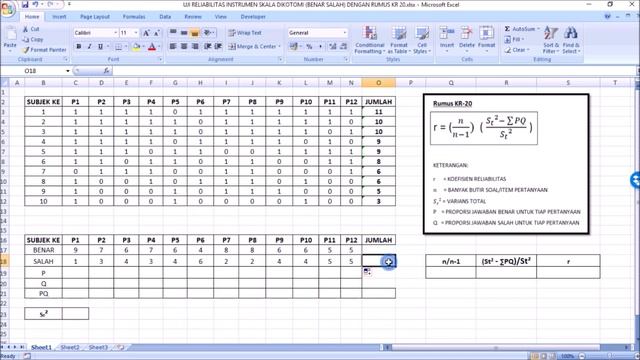Switch to the Page Layout tab
This screenshot has height=360, width=640.
95,17
